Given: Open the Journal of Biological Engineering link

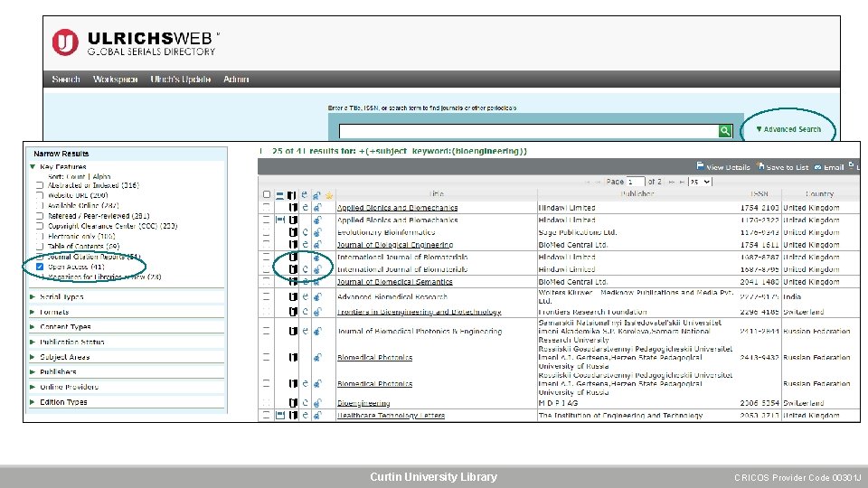Looking at the screenshot, I should point(395,245).
